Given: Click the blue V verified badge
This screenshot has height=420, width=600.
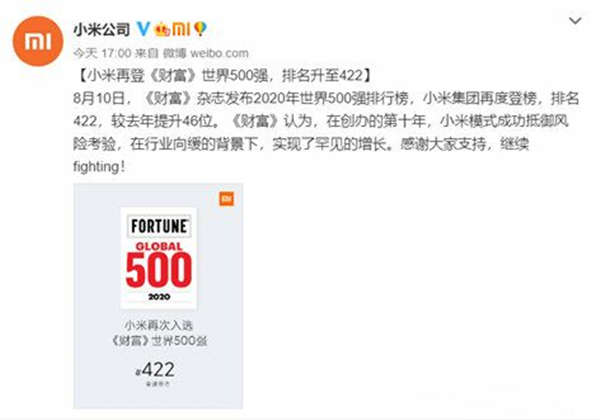Looking at the screenshot, I should [143, 29].
